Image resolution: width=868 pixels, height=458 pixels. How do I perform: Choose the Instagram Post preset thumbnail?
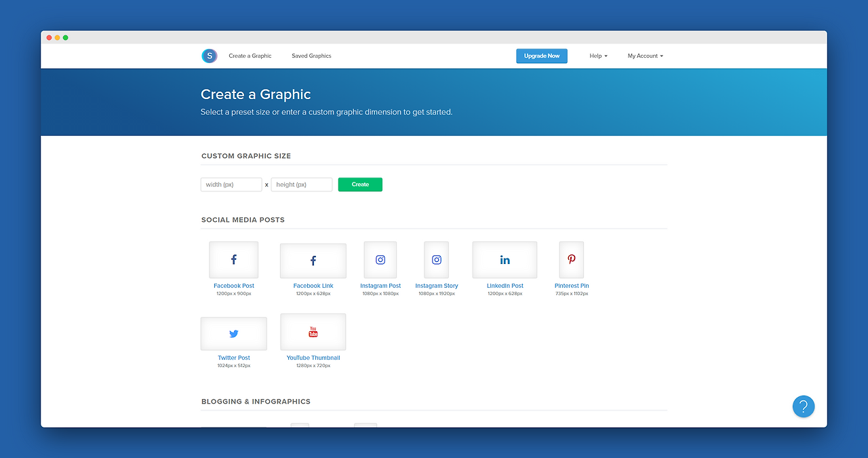pyautogui.click(x=380, y=260)
